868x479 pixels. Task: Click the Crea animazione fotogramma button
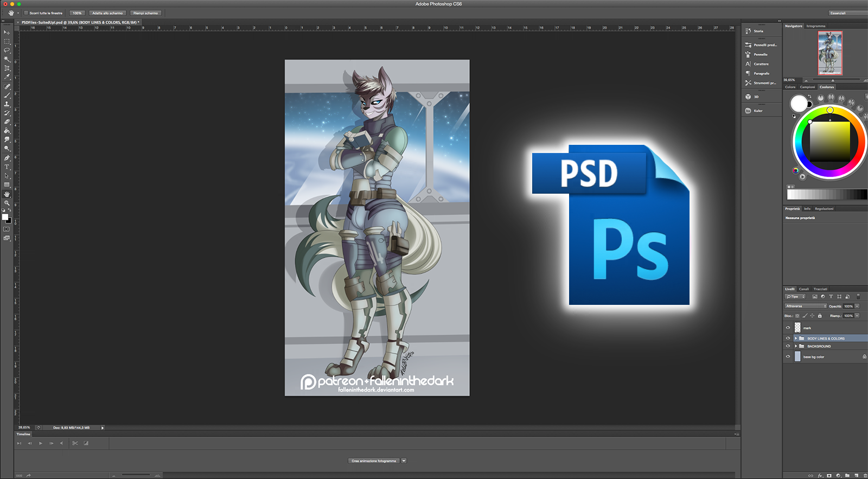(x=374, y=461)
